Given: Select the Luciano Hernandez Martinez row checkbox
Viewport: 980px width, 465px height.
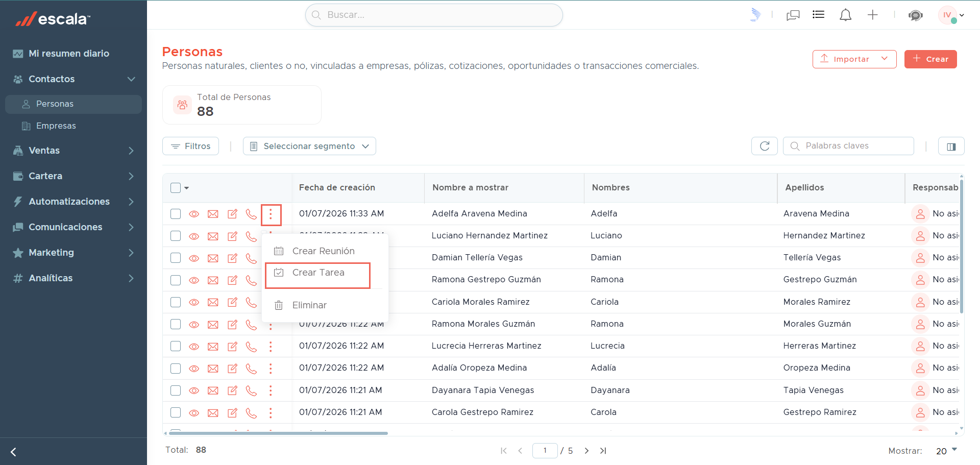Looking at the screenshot, I should pos(176,236).
